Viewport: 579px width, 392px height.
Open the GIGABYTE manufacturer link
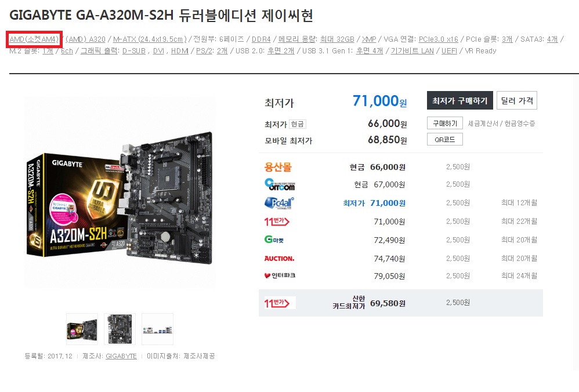click(x=121, y=356)
